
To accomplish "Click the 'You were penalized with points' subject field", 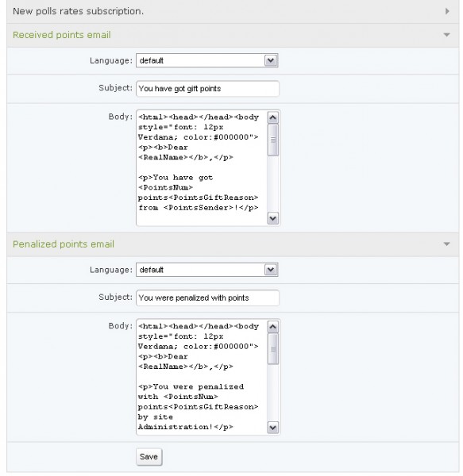I will coord(207,297).
